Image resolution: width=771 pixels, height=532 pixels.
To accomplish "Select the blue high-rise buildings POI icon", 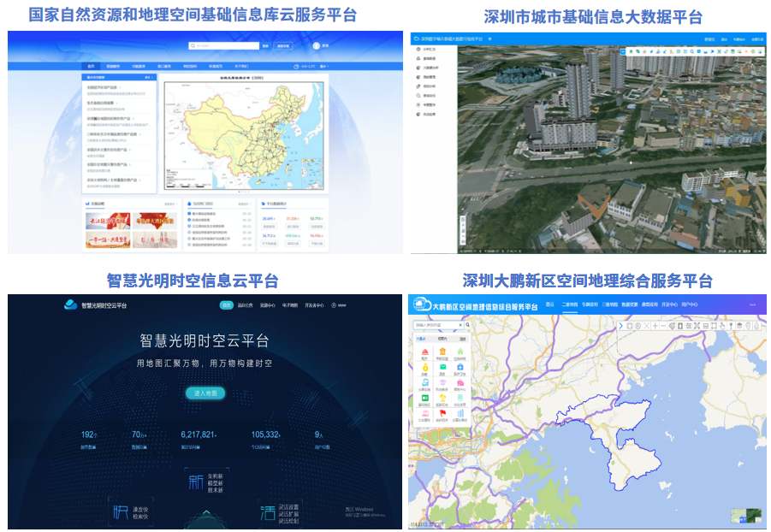I will 460,413.
